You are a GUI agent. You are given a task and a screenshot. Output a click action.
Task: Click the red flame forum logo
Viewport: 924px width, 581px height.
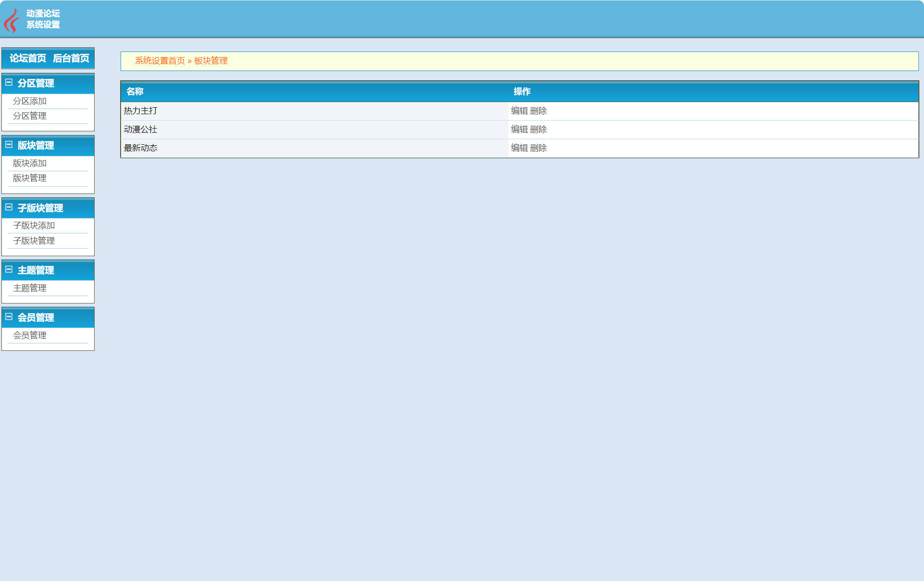(x=11, y=20)
